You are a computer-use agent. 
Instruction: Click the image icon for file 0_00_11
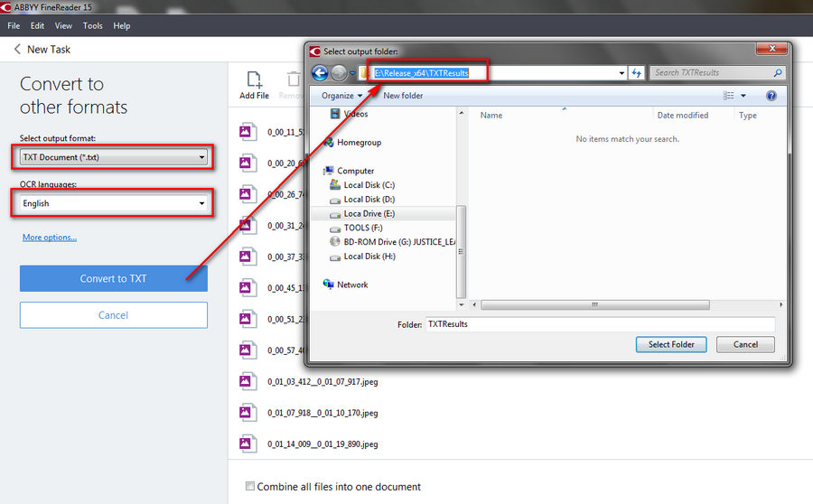[x=248, y=132]
